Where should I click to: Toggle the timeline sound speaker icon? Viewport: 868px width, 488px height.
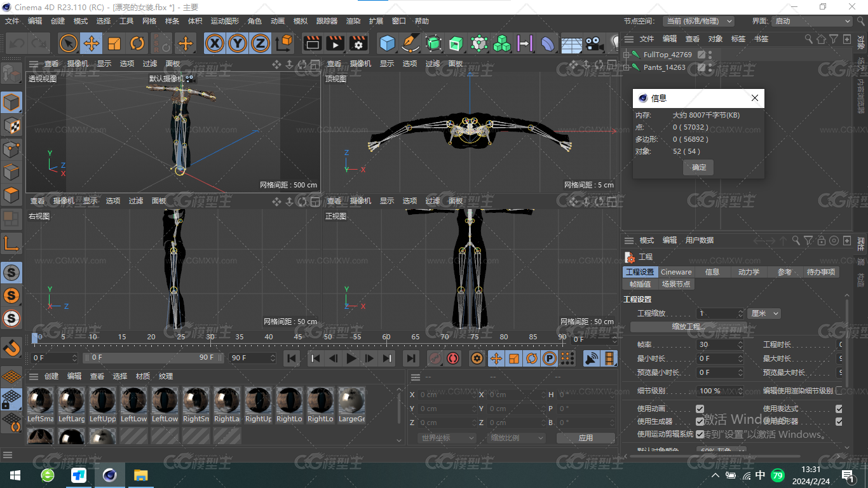(x=592, y=358)
